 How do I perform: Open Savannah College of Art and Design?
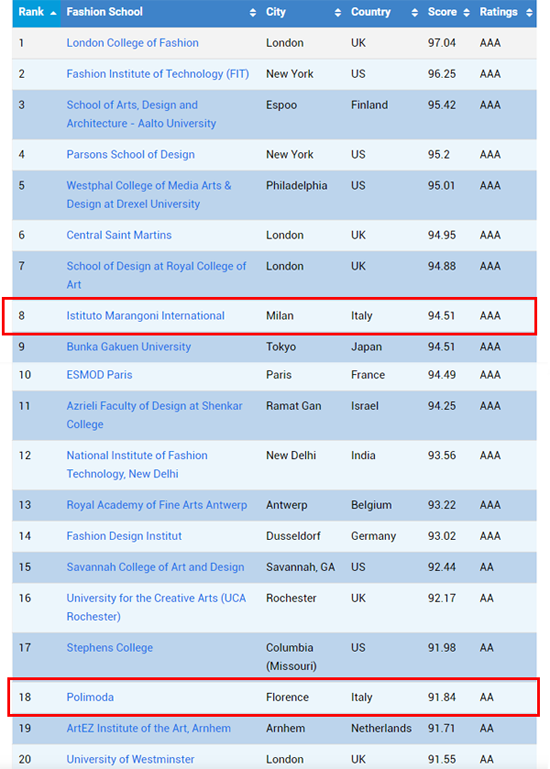(155, 567)
